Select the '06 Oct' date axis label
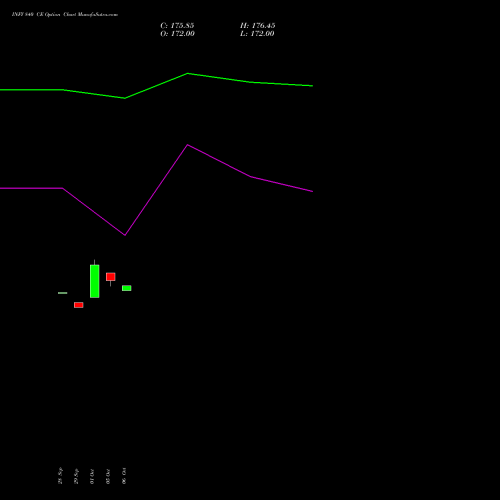This screenshot has width=500, height=500. click(x=124, y=476)
